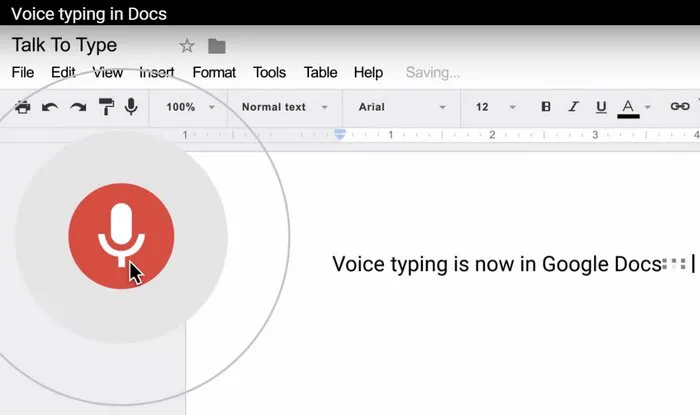Viewport: 700px width, 415px height.
Task: Open the View menu
Action: coord(108,72)
